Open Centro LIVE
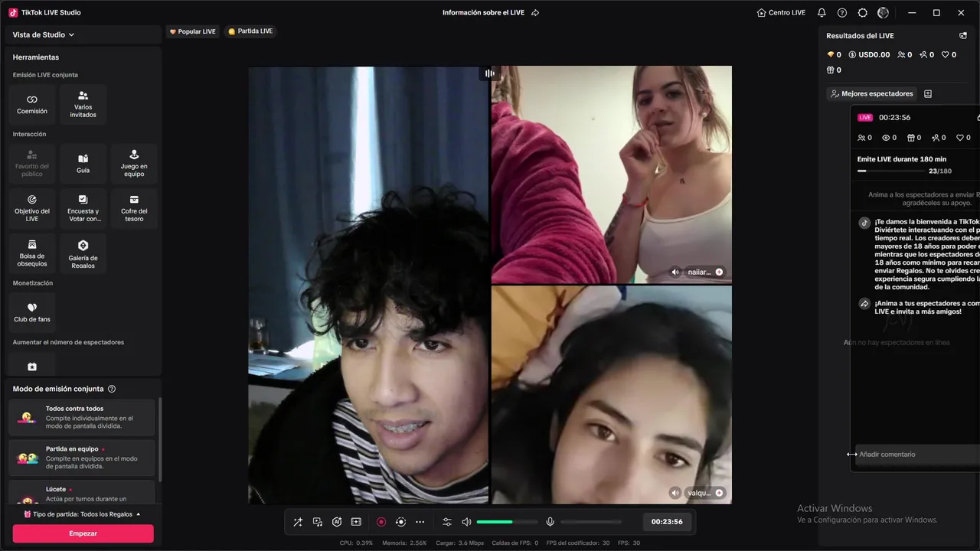The height and width of the screenshot is (551, 980). coord(781,13)
